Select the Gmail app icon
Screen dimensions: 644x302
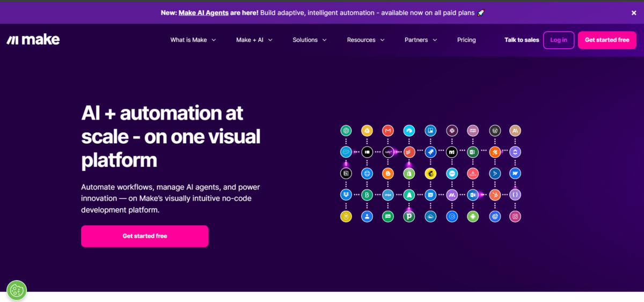point(388,130)
